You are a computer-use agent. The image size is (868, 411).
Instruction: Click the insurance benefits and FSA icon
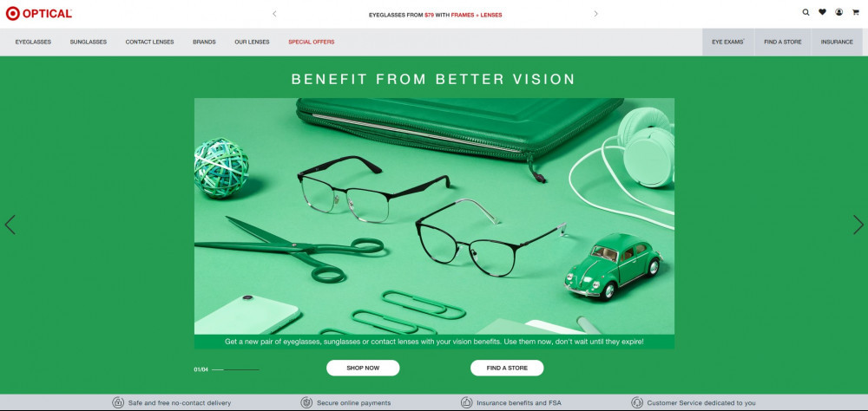(466, 402)
